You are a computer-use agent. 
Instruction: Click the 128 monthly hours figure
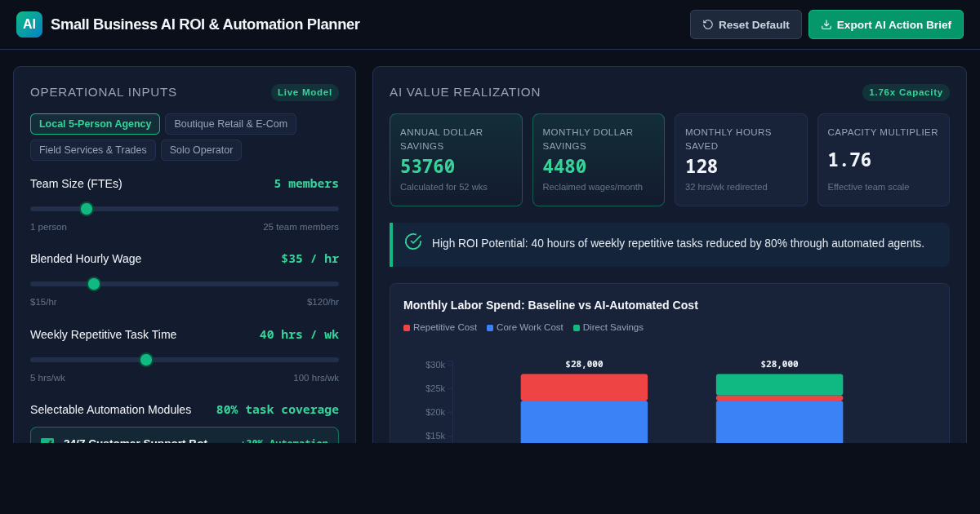tap(702, 166)
